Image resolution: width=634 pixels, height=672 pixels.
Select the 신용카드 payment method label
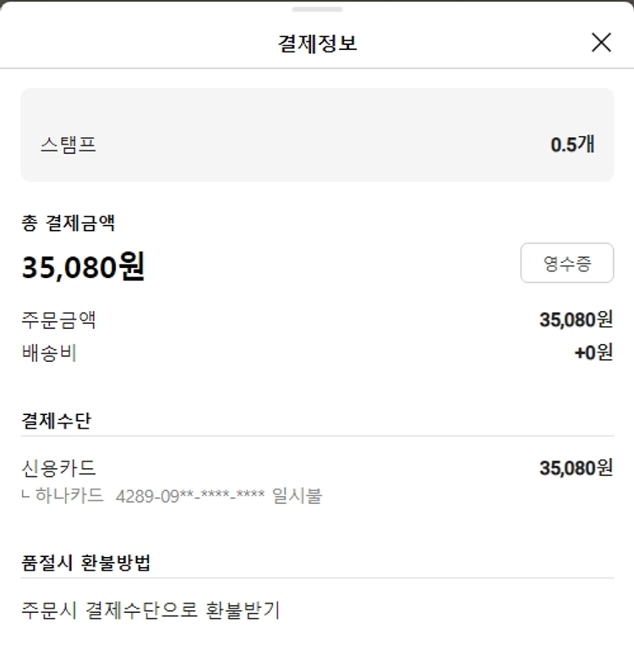click(58, 467)
